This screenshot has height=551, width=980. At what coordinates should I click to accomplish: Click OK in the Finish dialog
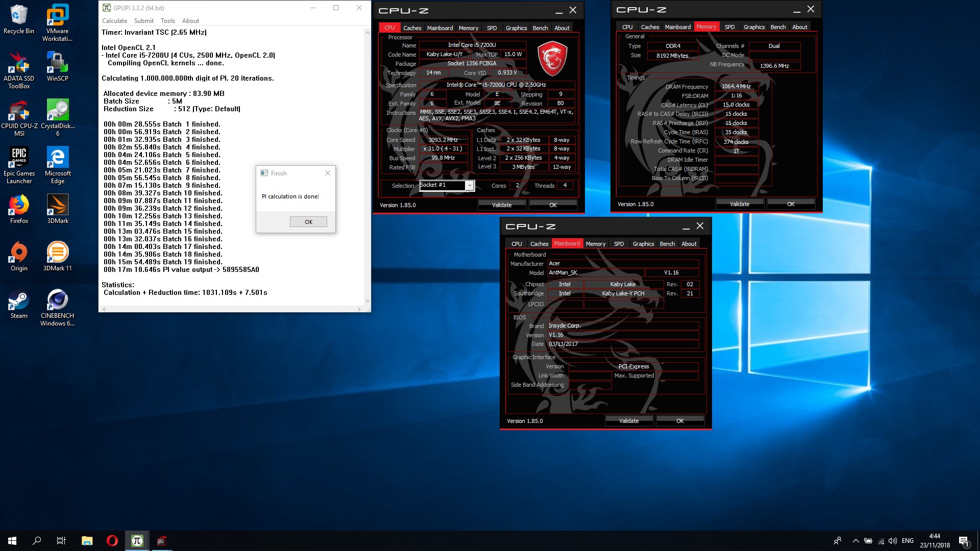[308, 222]
